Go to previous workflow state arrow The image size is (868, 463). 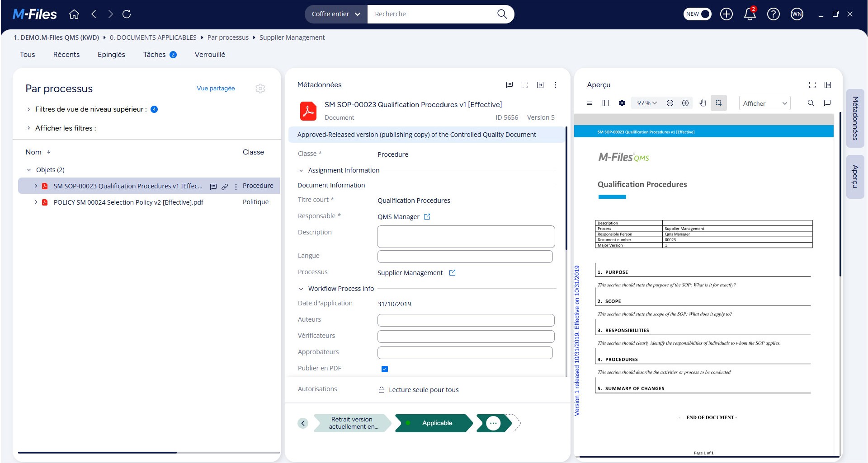303,423
